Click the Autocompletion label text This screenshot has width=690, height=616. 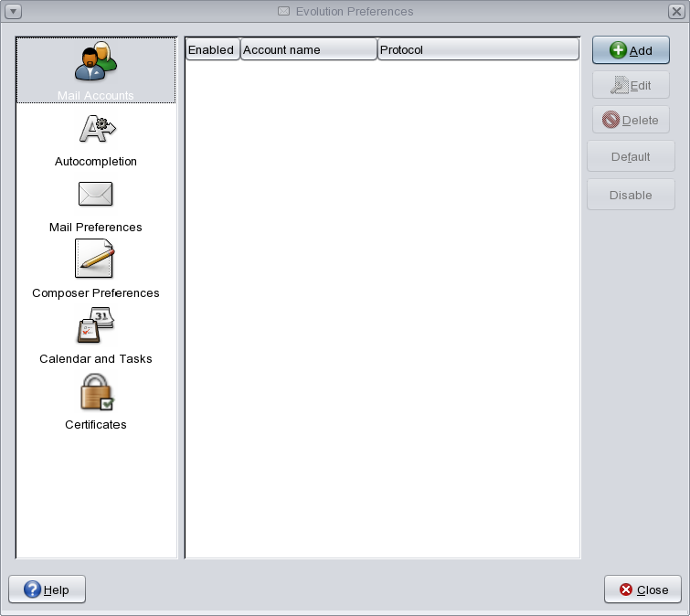[x=95, y=162]
